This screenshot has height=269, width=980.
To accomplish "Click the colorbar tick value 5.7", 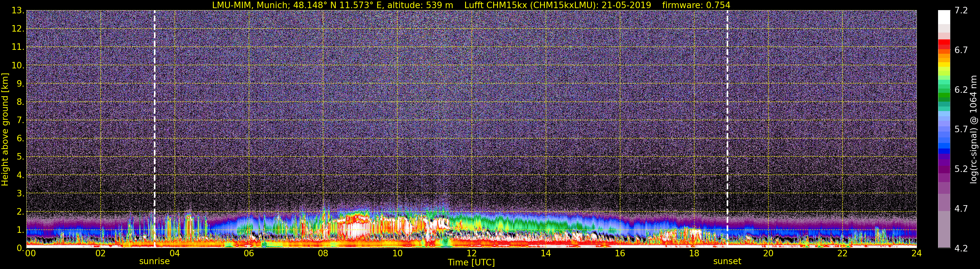I will pos(961,129).
